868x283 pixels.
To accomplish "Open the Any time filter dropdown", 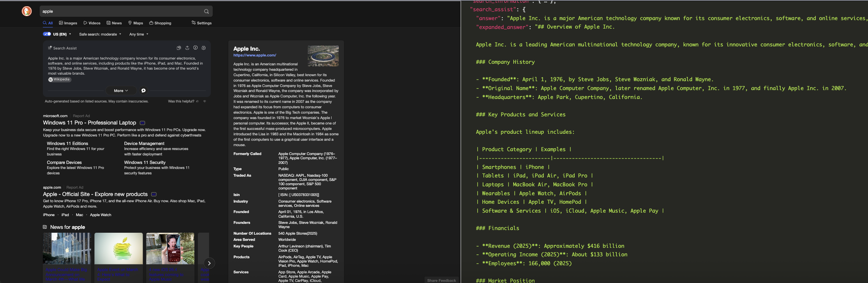I will point(138,34).
